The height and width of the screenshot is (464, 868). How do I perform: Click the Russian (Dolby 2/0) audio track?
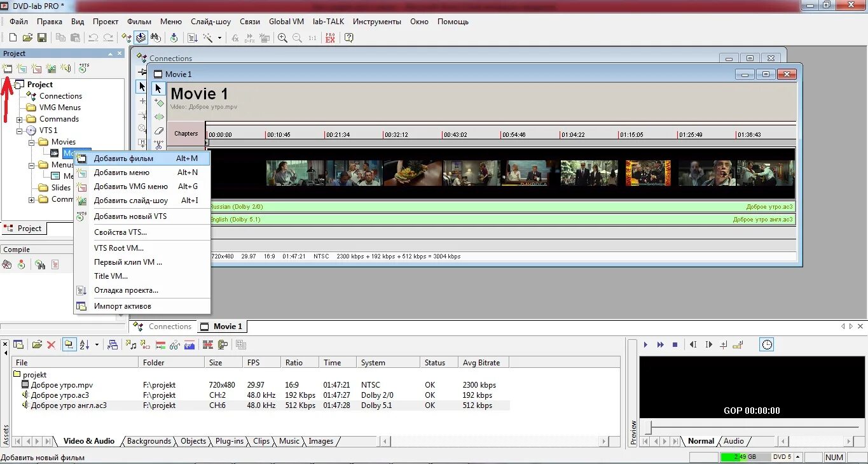501,207
